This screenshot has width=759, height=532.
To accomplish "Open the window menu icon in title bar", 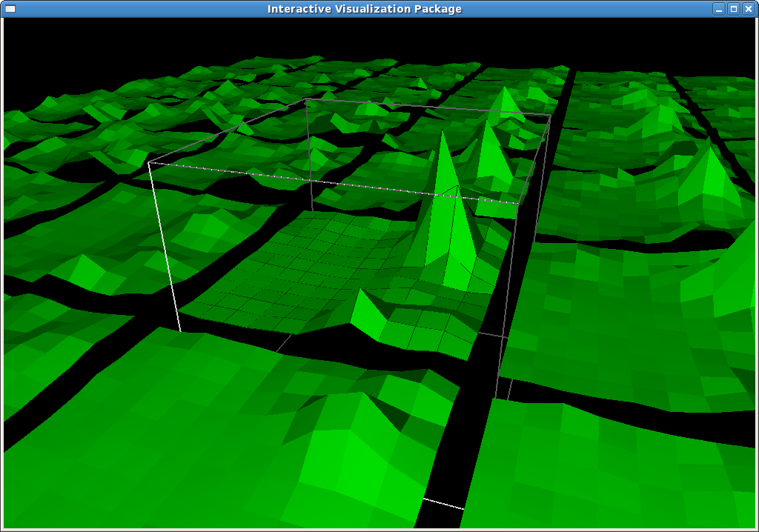I will coord(10,9).
